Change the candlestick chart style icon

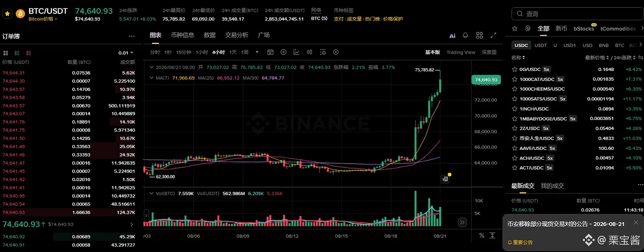pyautogui.click(x=310, y=52)
